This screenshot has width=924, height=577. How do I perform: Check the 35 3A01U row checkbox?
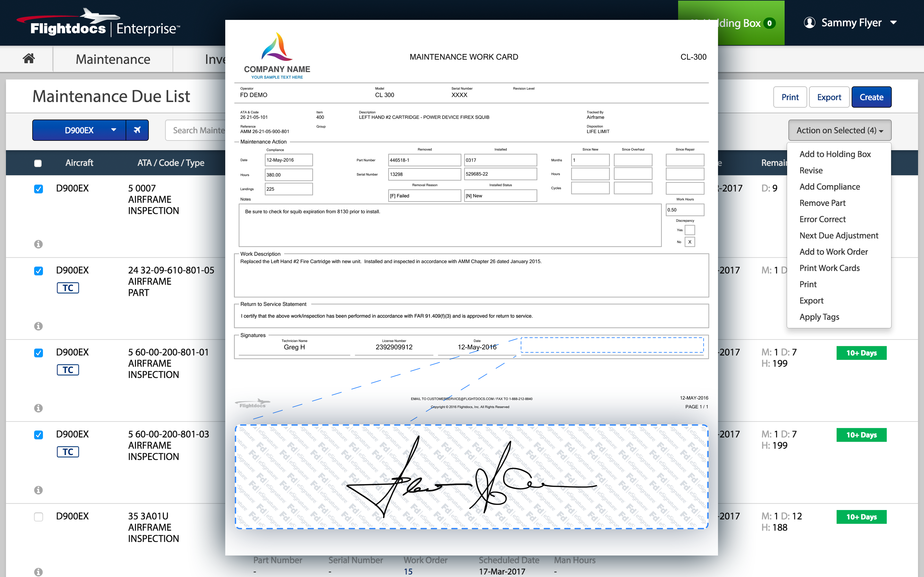(38, 517)
